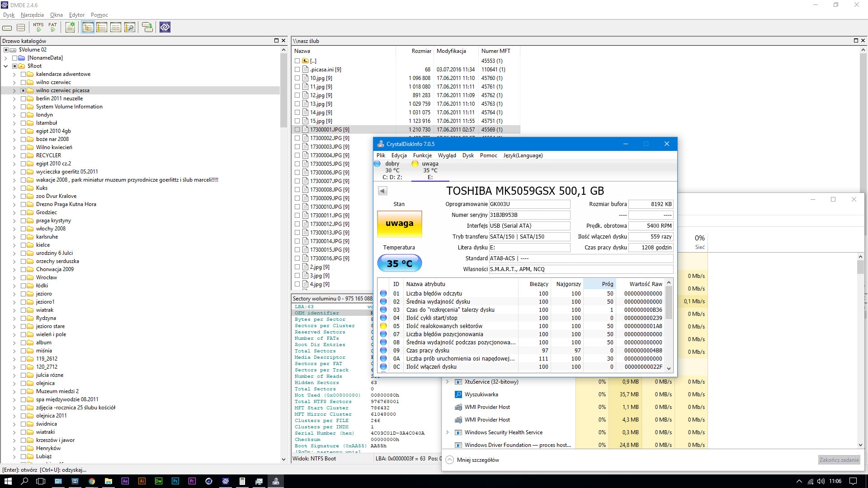Viewport: 868px width, 488px height.
Task: Open the Dysk menu in DMDE
Action: (x=9, y=15)
